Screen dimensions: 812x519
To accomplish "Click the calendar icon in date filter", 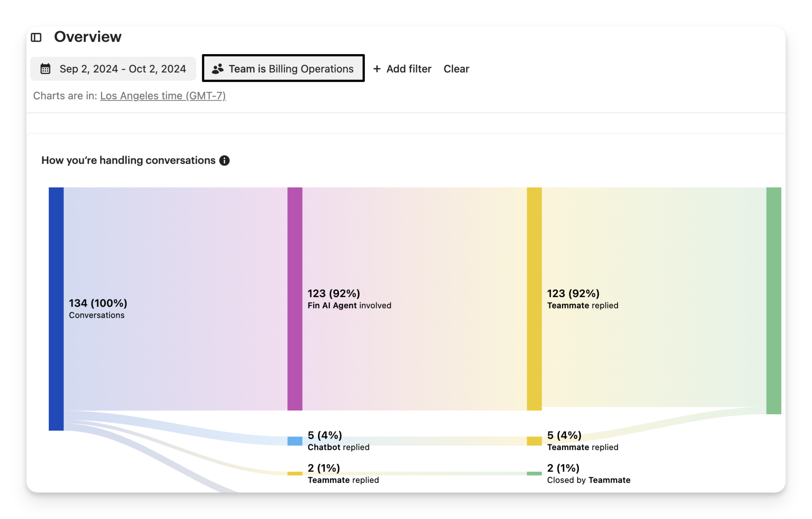I will click(x=46, y=69).
